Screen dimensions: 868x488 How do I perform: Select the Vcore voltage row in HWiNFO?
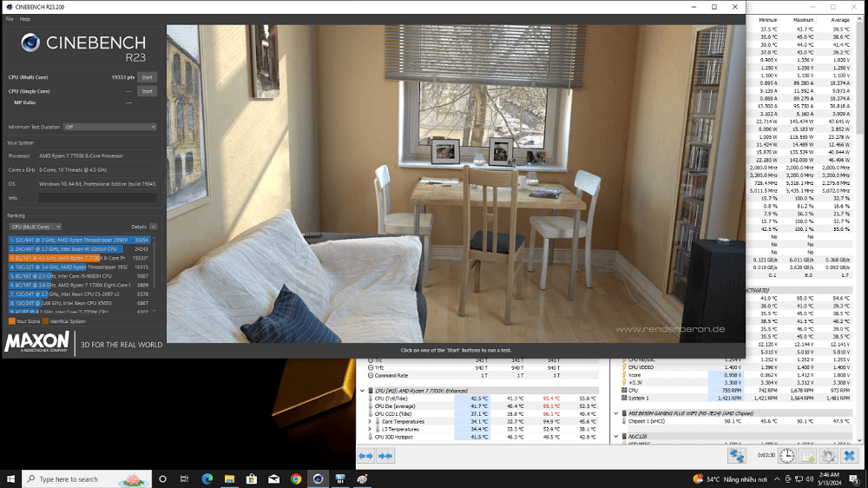pos(736,375)
